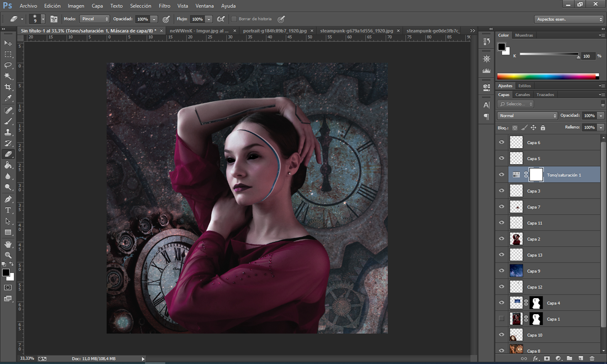The width and height of the screenshot is (607, 364).
Task: Hide layer Capa 2
Action: pyautogui.click(x=501, y=239)
